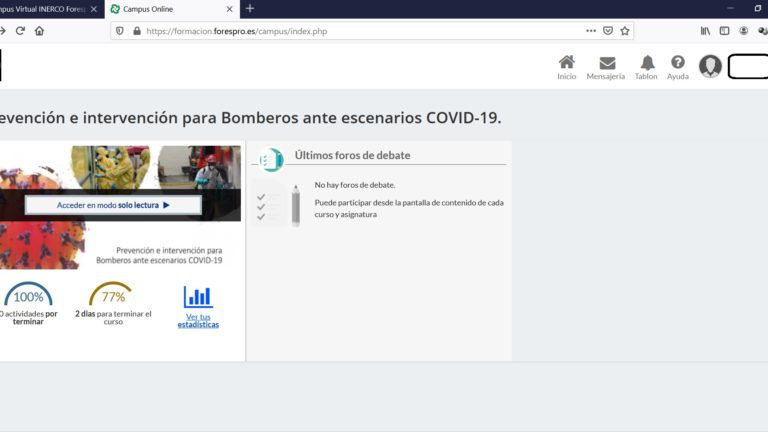Click the statistics bar chart icon
Image resolution: width=768 pixels, height=432 pixels.
click(x=198, y=296)
